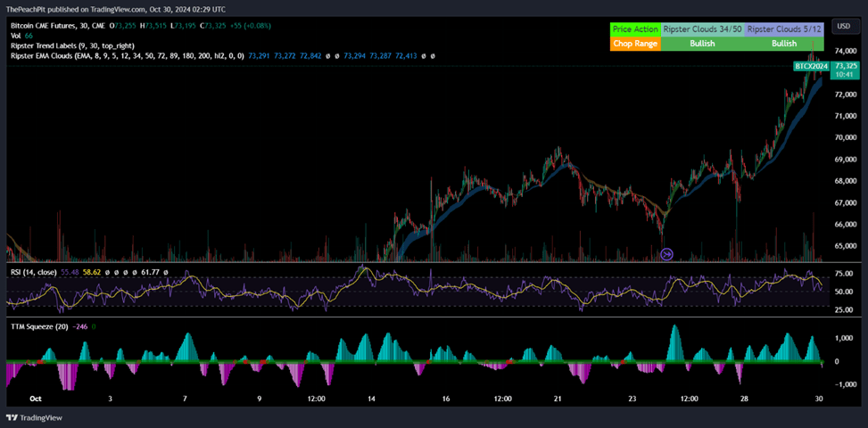
Task: Click the purple circular event marker on chart
Action: click(665, 255)
